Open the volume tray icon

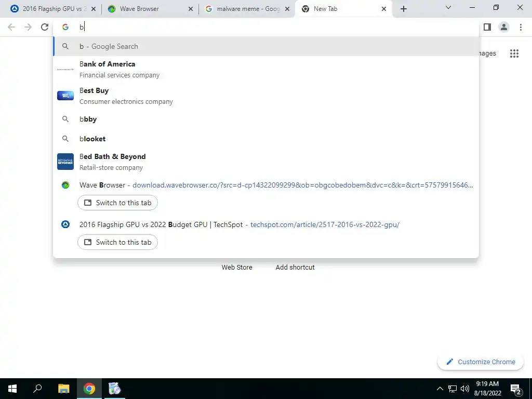point(465,389)
